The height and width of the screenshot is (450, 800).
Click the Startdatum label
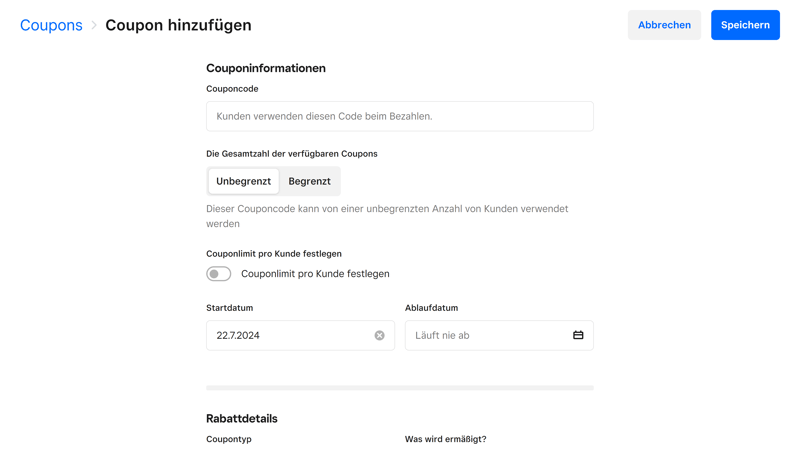[x=229, y=308]
